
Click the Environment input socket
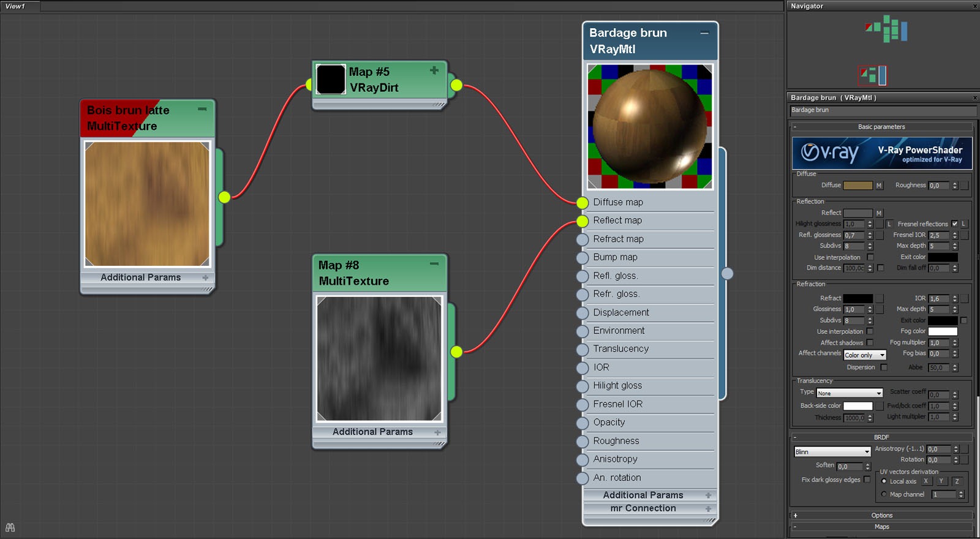pos(582,331)
